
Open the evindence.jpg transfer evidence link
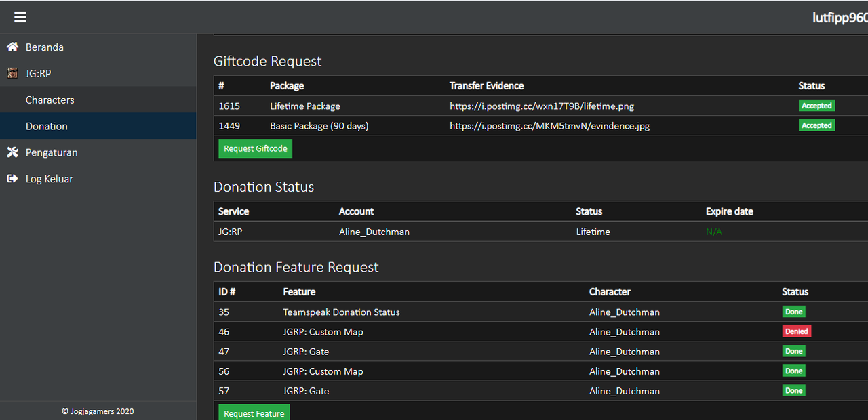[x=549, y=126]
